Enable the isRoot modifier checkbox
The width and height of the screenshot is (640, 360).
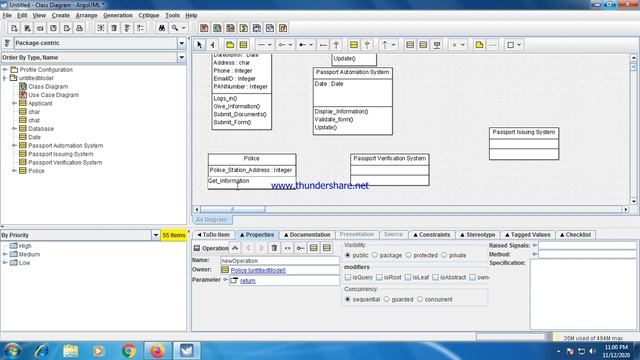point(379,277)
